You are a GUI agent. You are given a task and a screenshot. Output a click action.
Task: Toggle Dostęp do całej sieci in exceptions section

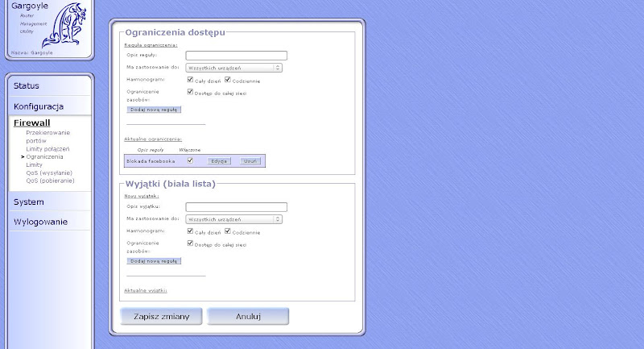[190, 243]
